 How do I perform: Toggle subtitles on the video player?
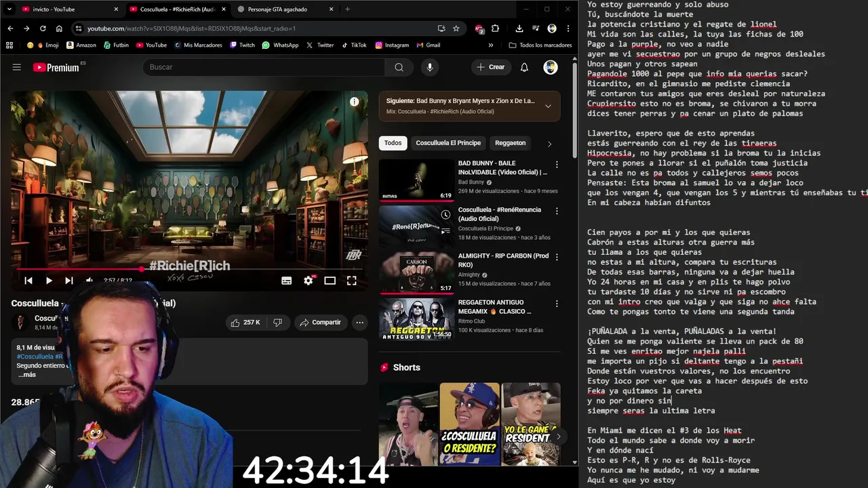coord(287,281)
